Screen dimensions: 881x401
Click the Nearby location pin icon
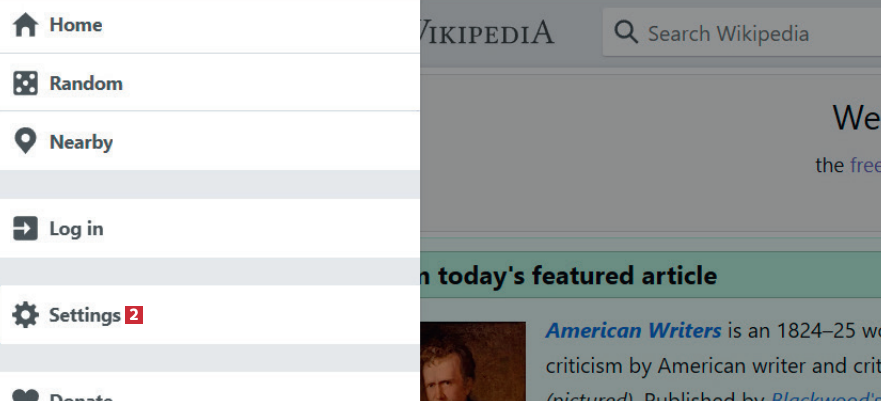click(x=25, y=141)
